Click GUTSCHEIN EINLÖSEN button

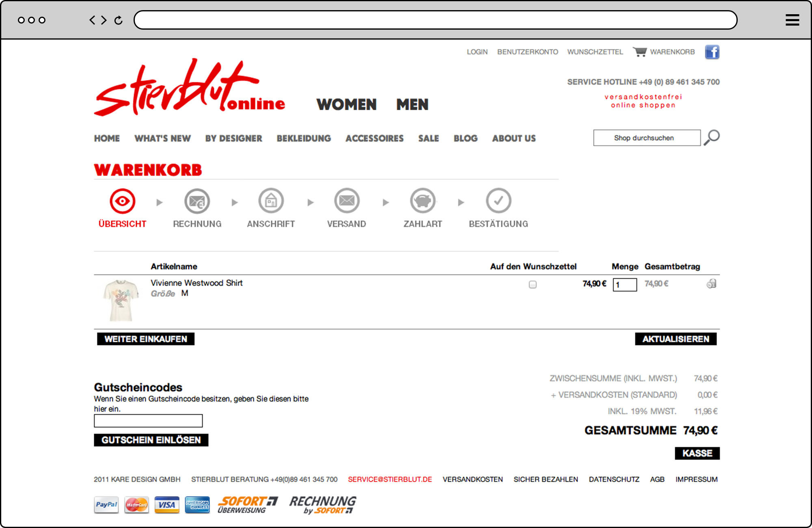(151, 440)
